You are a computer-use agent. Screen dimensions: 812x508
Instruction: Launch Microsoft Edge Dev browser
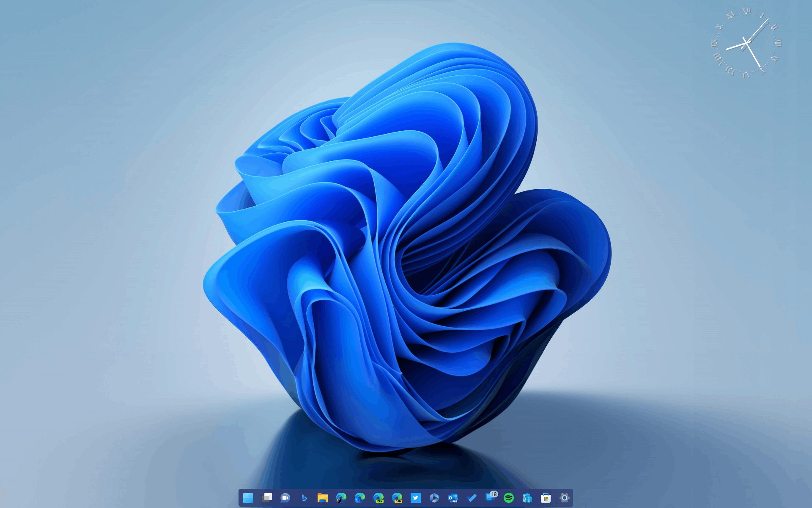pyautogui.click(x=379, y=498)
